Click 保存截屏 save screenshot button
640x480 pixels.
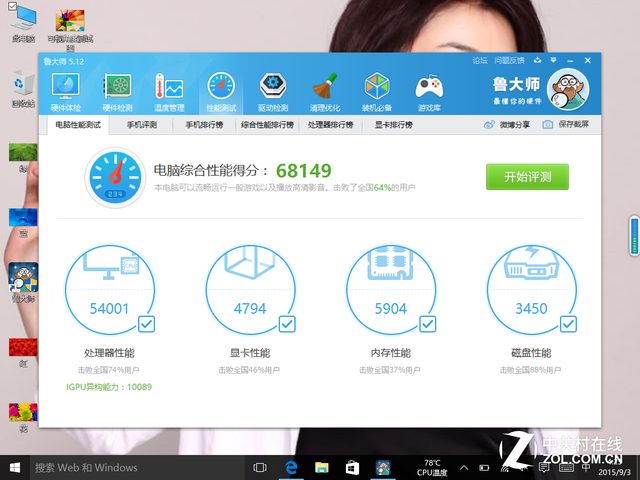pyautogui.click(x=566, y=124)
